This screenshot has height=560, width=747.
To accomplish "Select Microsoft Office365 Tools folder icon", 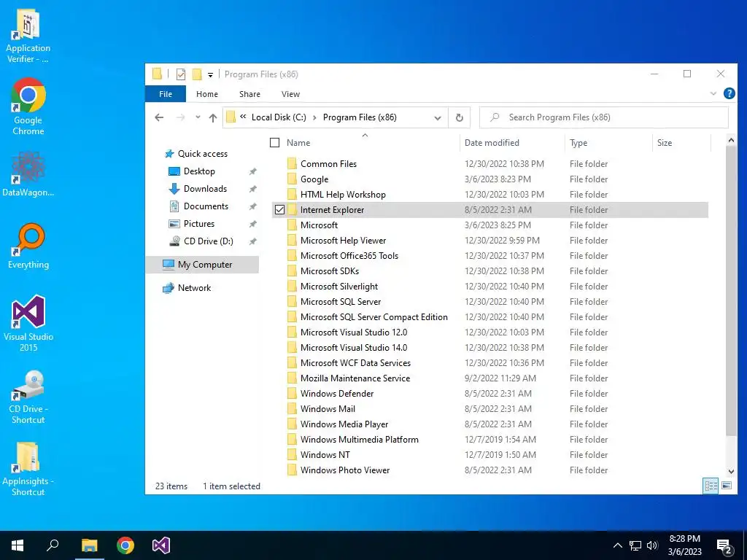I will tap(292, 256).
